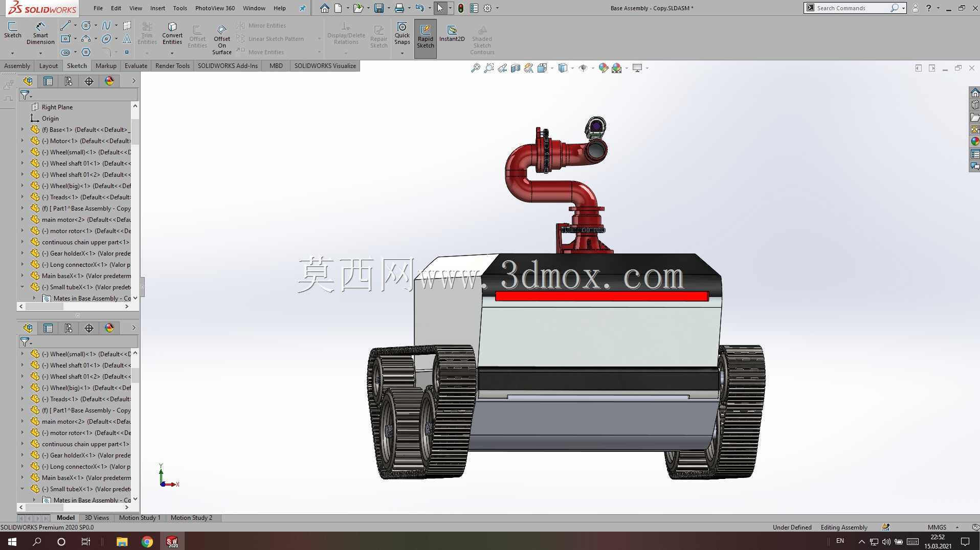This screenshot has width=980, height=550.
Task: Open Chrome from the Windows taskbar
Action: click(x=147, y=542)
